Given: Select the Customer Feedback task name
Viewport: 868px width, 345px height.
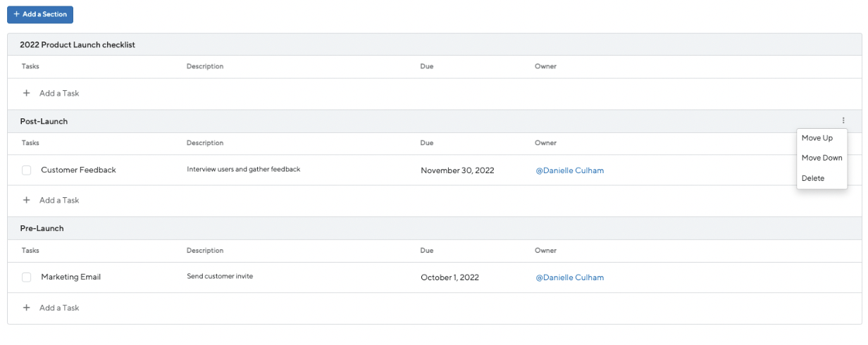Looking at the screenshot, I should coord(78,170).
